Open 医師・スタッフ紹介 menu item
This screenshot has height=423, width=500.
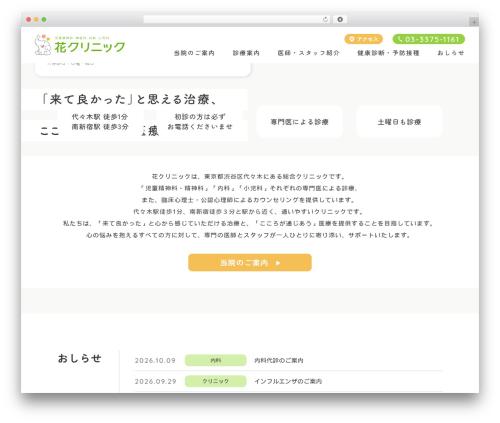coord(308,53)
